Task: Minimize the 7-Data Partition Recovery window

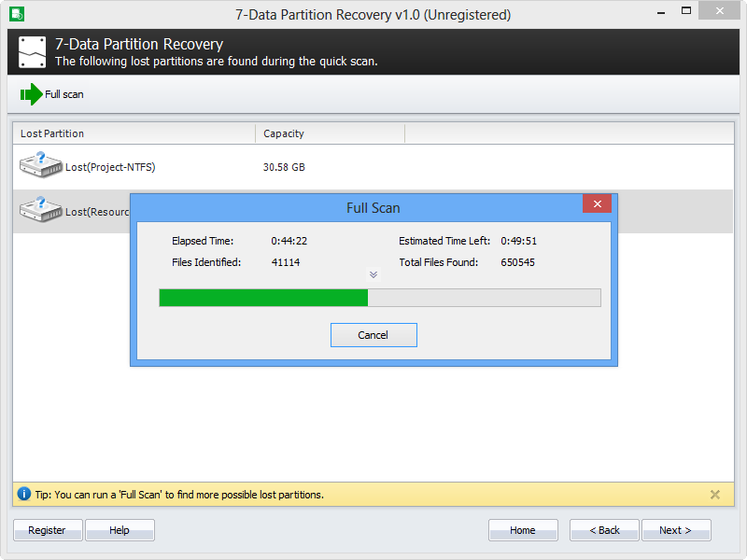Action: click(x=661, y=13)
